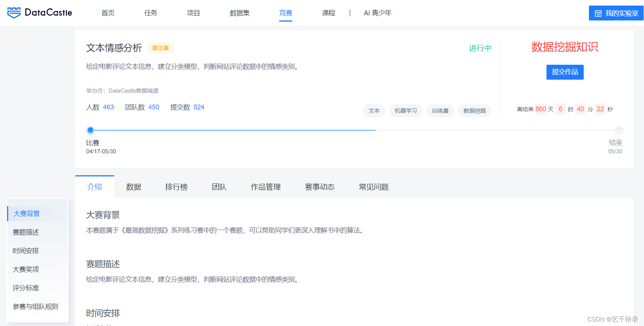Viewport: 644px width, 326px height.
Task: Click the 结束 timeline end marker
Action: (619, 130)
